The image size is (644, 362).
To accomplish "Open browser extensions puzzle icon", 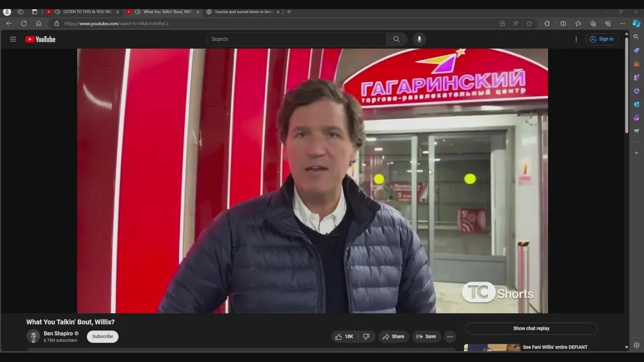I will [547, 23].
